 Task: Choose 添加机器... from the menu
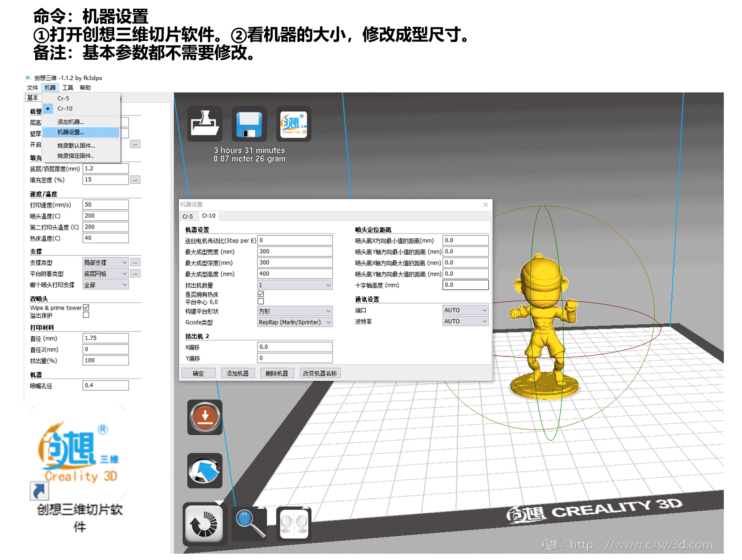click(x=81, y=122)
